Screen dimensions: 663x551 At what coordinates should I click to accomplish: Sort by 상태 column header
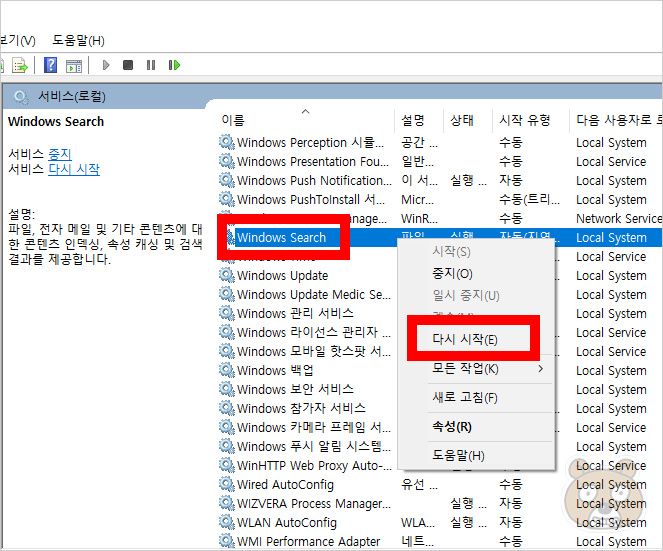tap(462, 120)
